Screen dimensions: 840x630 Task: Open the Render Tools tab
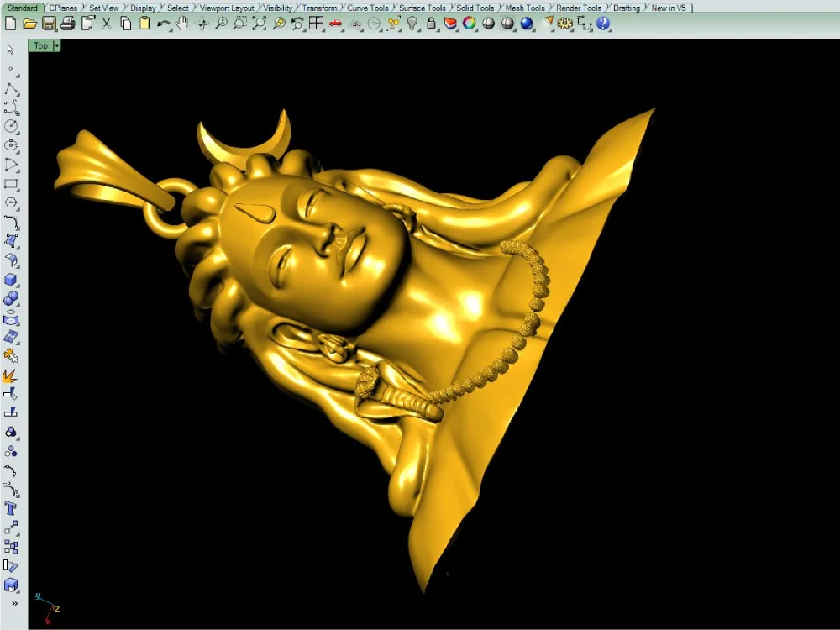579,8
